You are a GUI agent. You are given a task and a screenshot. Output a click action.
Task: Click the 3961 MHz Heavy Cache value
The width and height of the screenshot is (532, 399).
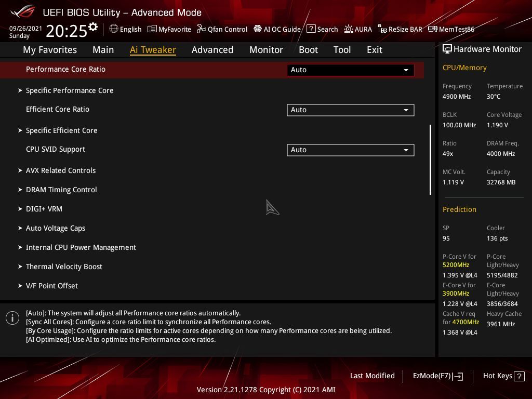click(501, 324)
